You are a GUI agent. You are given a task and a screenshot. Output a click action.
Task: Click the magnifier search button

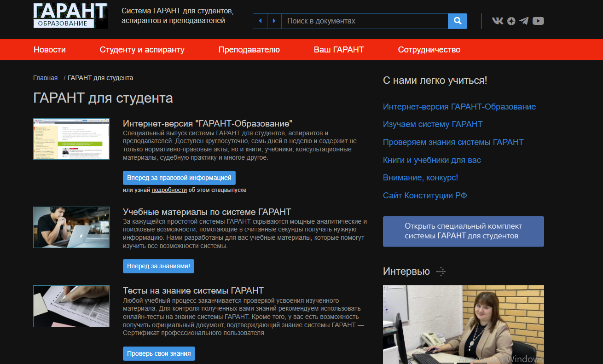[x=458, y=21]
